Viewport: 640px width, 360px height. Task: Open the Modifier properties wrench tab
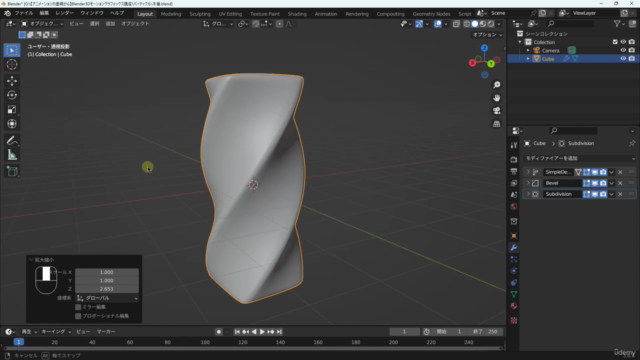pyautogui.click(x=514, y=247)
